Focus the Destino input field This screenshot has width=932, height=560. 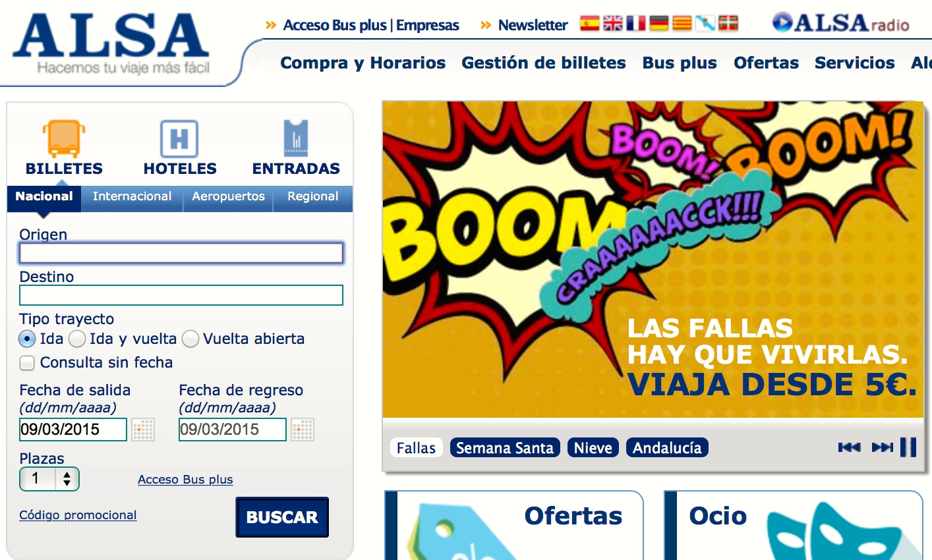[181, 295]
